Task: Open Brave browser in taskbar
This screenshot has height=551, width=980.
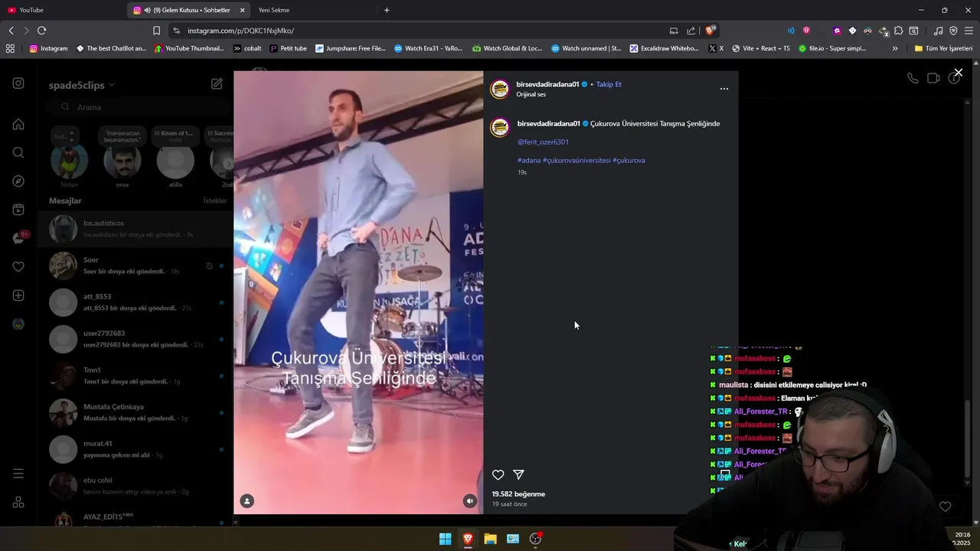Action: (x=468, y=539)
